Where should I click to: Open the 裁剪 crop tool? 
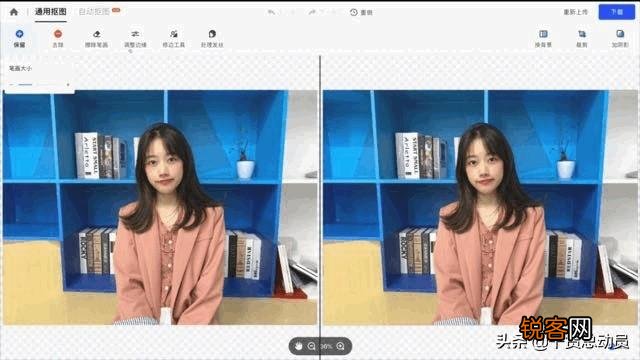point(582,38)
